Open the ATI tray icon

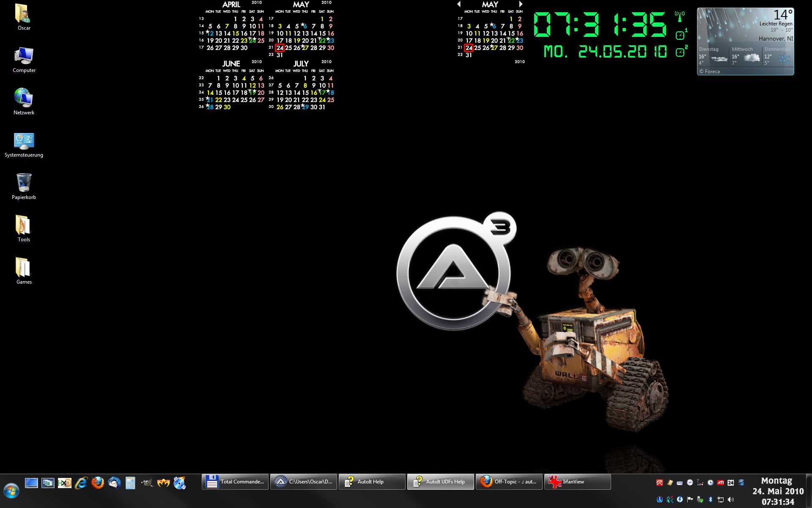tap(720, 483)
